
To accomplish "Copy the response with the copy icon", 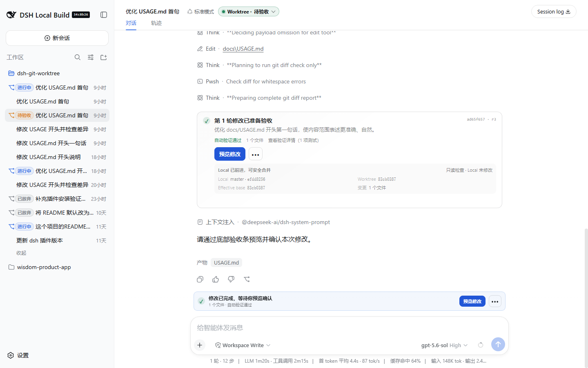I will pyautogui.click(x=200, y=279).
